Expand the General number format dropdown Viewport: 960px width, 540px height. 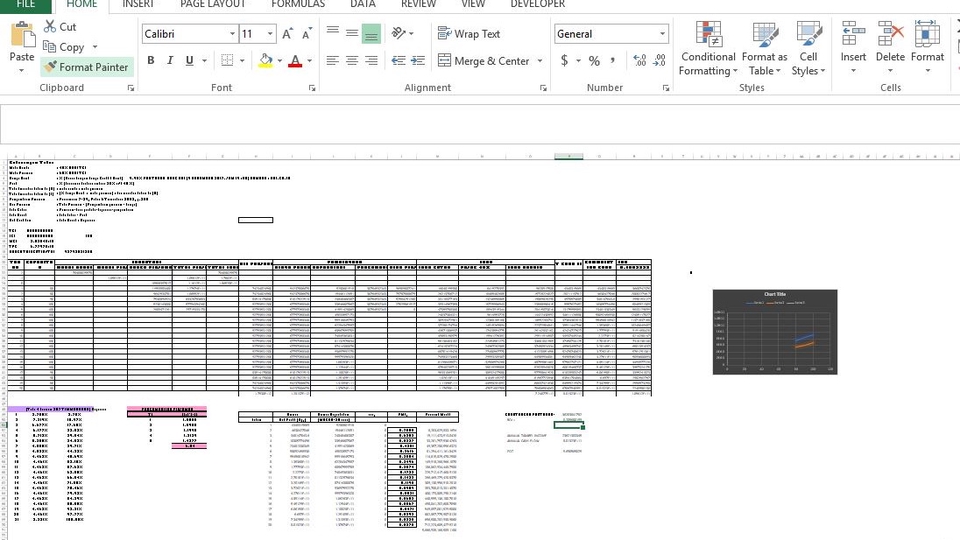coord(662,34)
